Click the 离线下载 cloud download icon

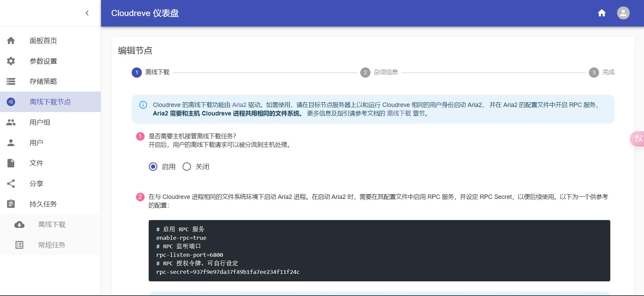[x=19, y=224]
